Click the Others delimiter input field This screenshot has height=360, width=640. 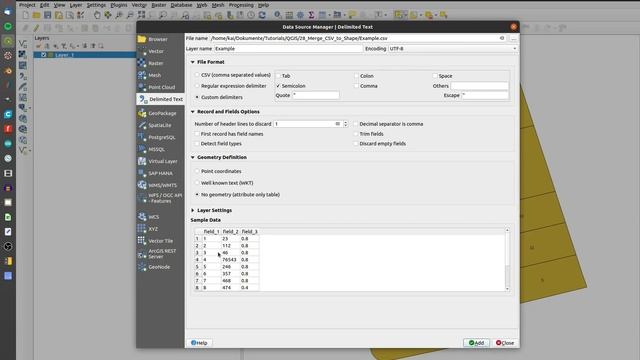coord(480,86)
